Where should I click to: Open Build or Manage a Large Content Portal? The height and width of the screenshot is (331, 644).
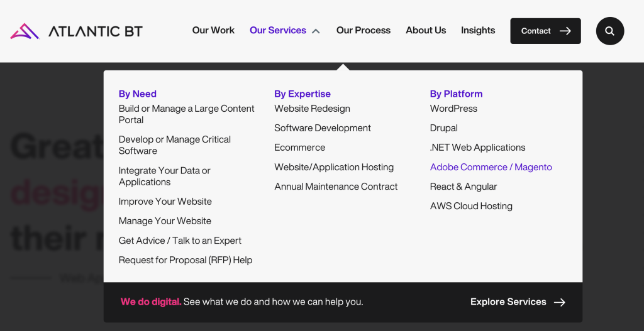point(186,114)
